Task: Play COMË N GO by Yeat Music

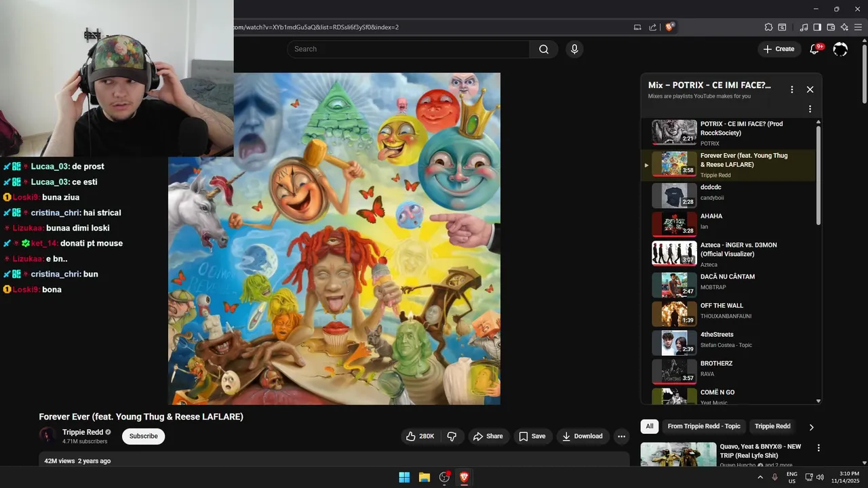Action: click(x=728, y=396)
